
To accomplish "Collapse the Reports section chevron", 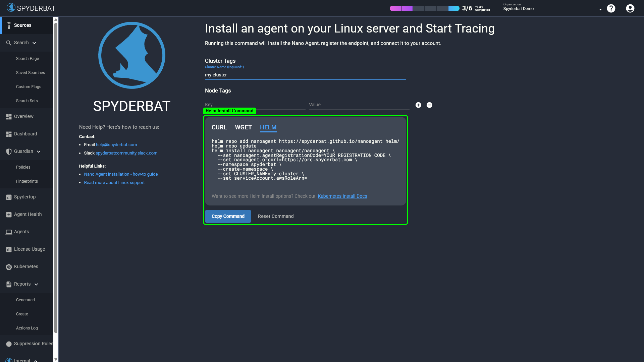I will click(x=36, y=284).
